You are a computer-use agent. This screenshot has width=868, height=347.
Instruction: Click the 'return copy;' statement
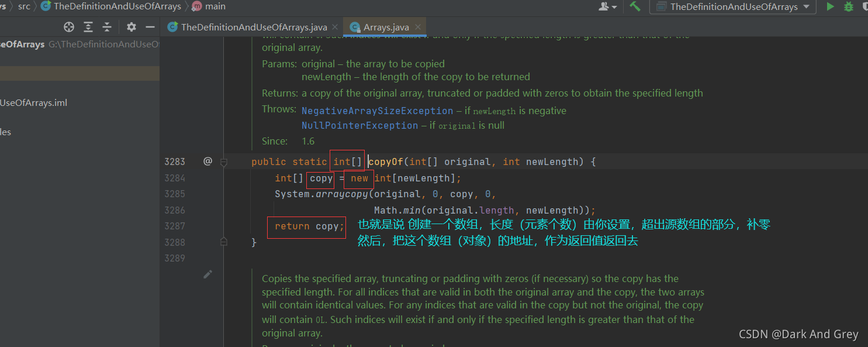310,226
